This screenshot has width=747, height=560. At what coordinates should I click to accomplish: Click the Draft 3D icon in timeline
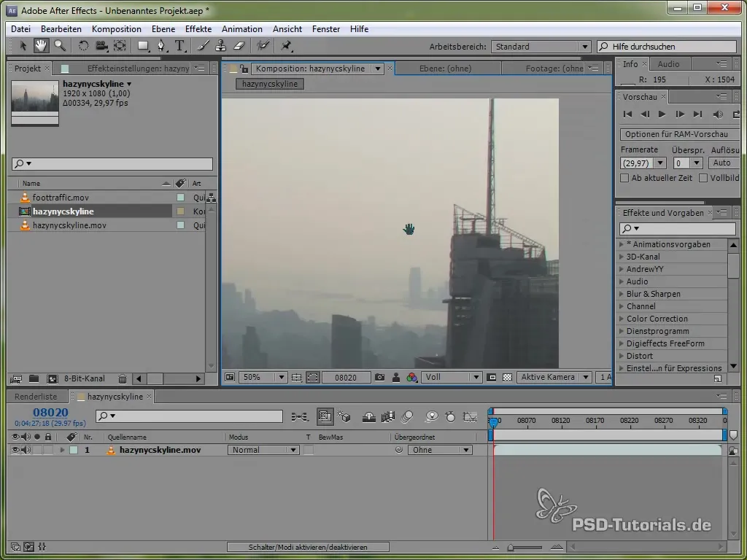pos(344,417)
